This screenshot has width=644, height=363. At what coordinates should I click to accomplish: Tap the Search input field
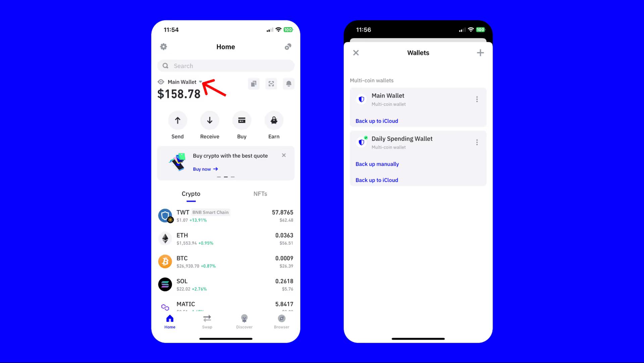[x=226, y=65]
